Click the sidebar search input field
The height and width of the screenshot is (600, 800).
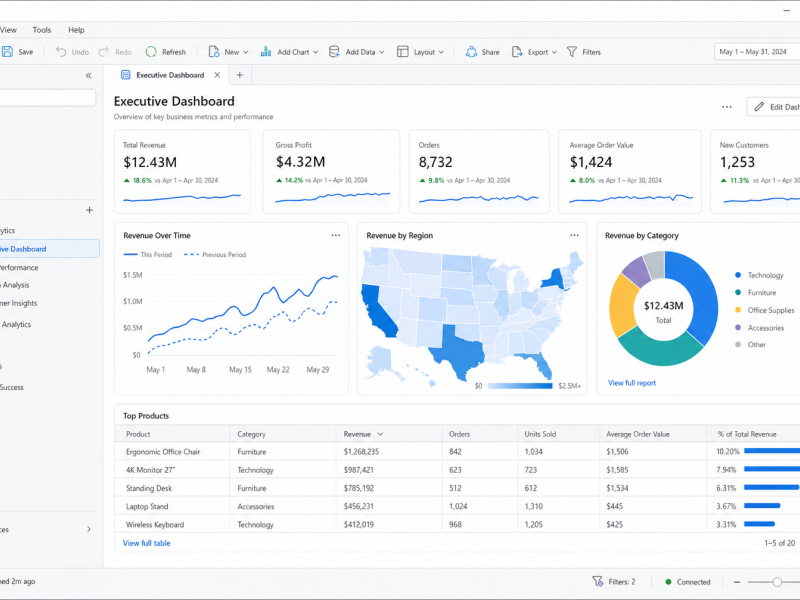coord(48,98)
